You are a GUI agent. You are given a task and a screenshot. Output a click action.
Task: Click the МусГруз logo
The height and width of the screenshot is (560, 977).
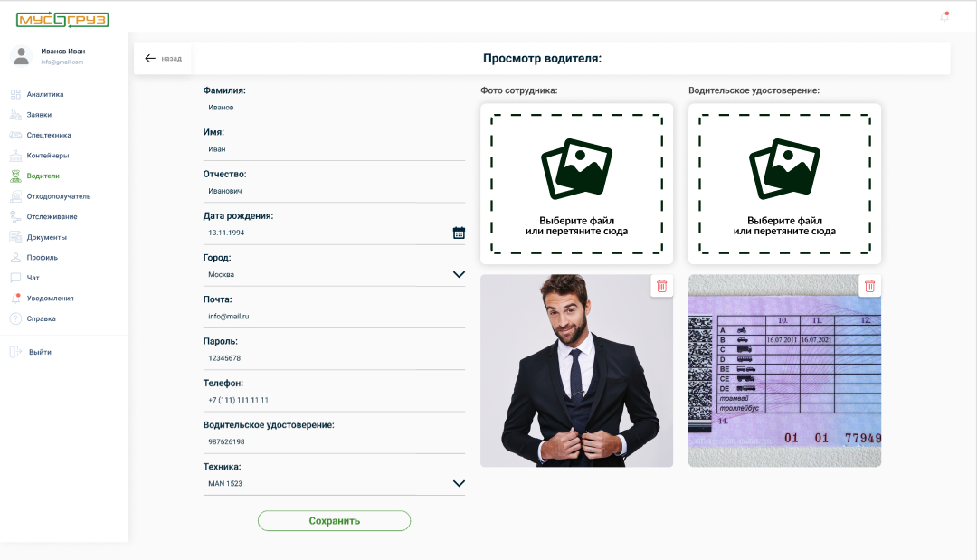[62, 20]
